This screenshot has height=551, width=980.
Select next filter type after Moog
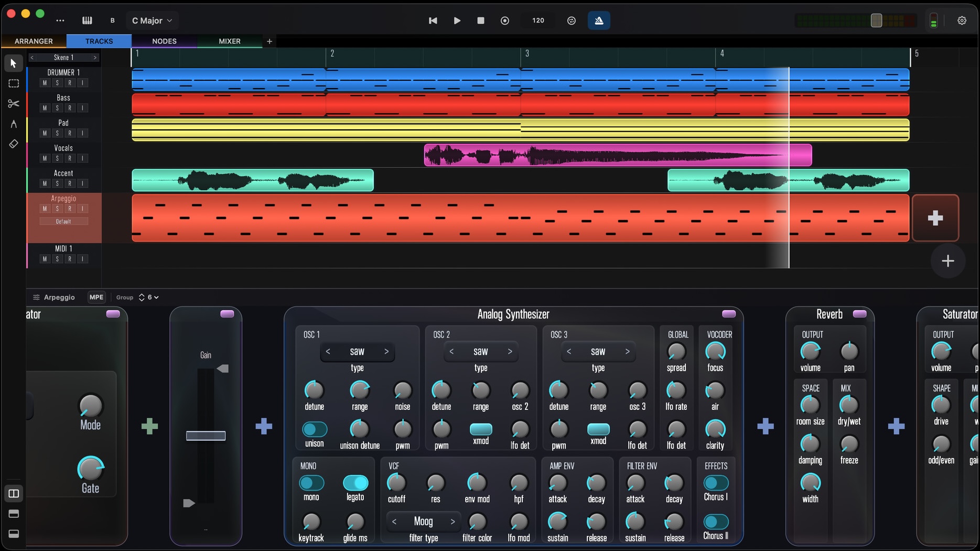(x=453, y=522)
